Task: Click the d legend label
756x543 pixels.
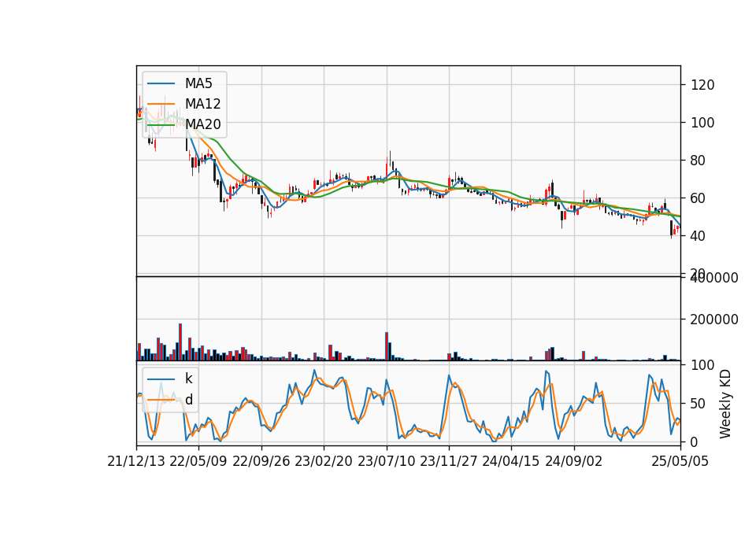Action: [x=189, y=400]
